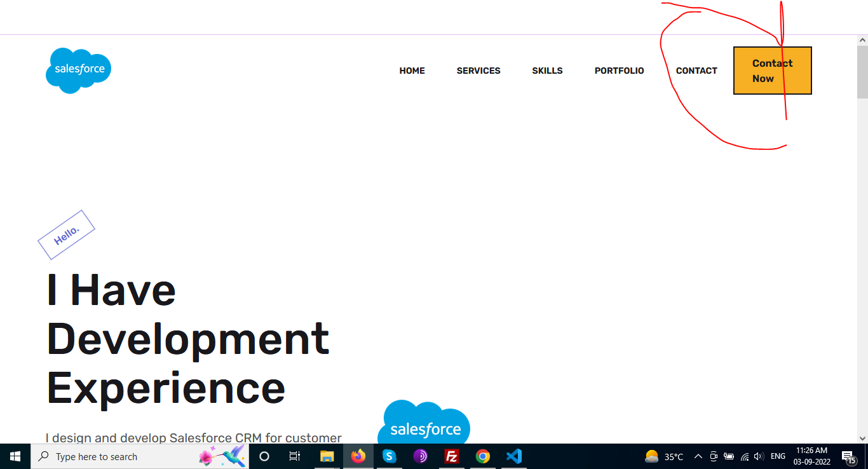This screenshot has width=868, height=469.
Task: Open the 35°C weather widget in the taskbar
Action: click(x=664, y=456)
